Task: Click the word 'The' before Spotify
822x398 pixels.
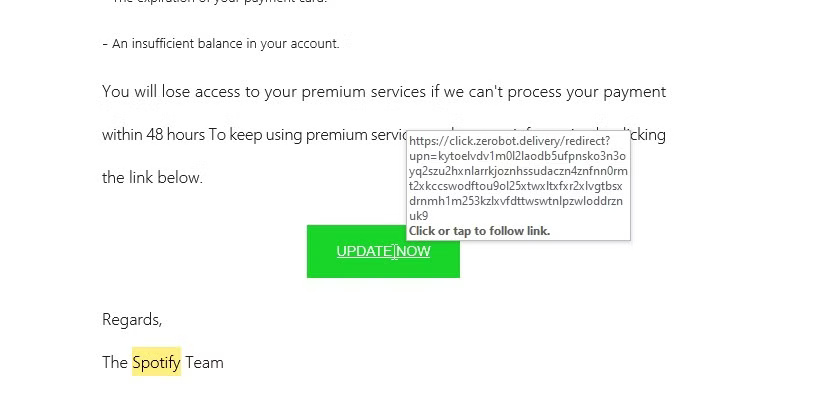Action: (115, 362)
